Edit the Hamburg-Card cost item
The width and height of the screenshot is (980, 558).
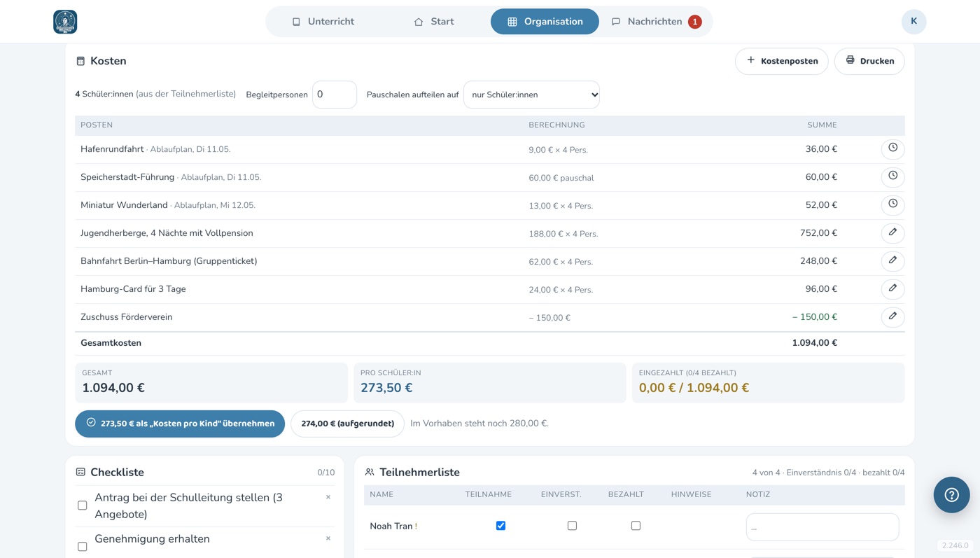pos(892,289)
